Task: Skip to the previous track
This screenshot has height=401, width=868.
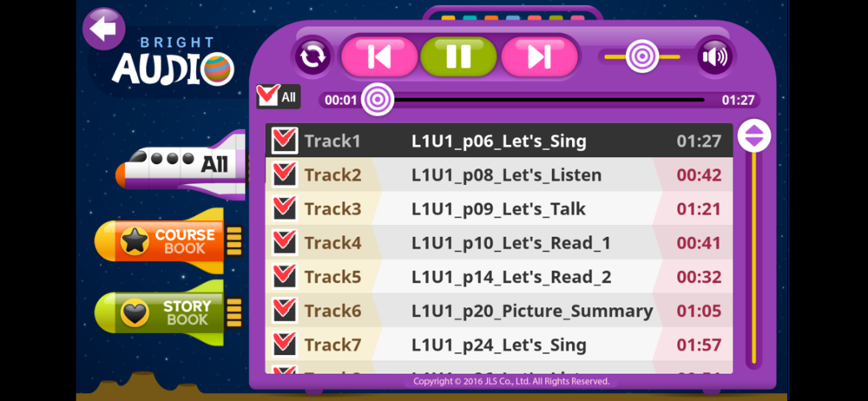Action: [x=379, y=56]
